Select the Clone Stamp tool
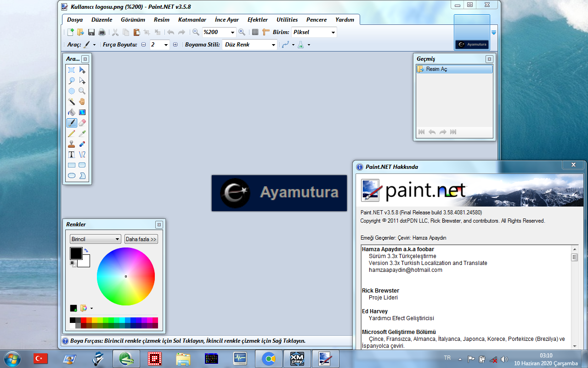This screenshot has height=368, width=588. [72, 144]
